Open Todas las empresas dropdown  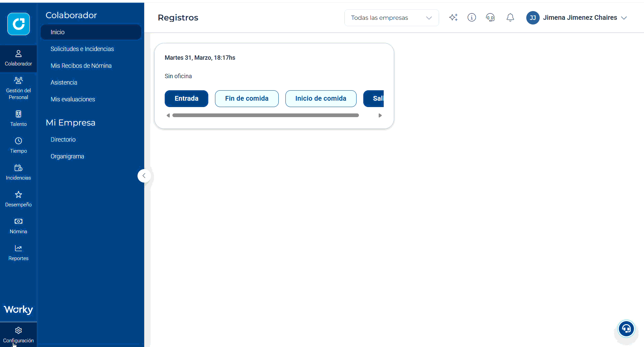click(x=391, y=18)
